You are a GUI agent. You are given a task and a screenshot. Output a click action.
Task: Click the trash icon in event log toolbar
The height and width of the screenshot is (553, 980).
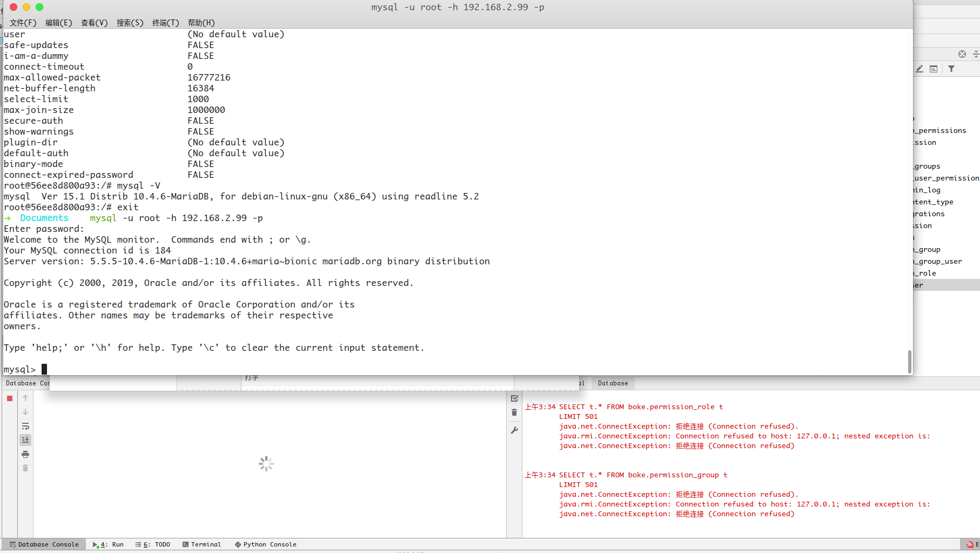514,412
